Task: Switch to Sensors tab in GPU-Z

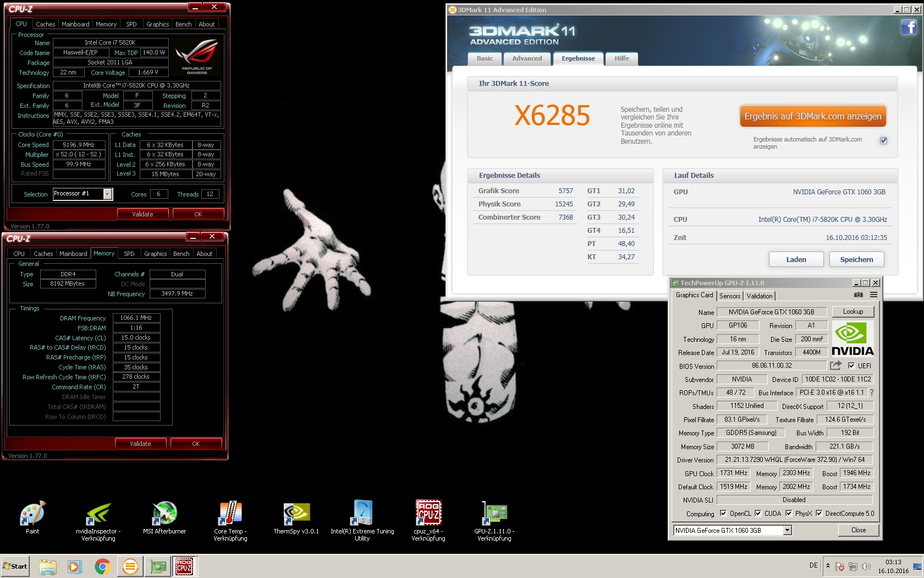Action: point(730,296)
